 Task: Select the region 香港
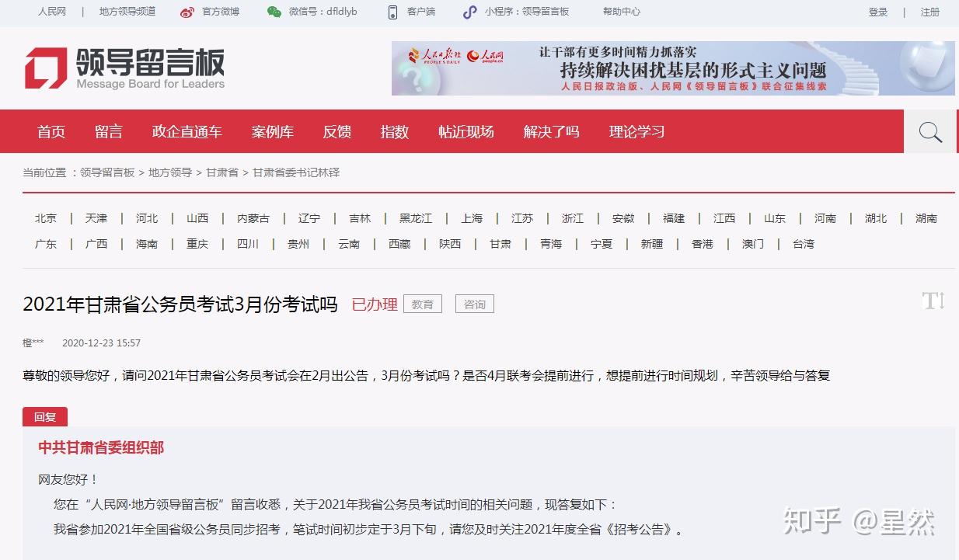[703, 244]
